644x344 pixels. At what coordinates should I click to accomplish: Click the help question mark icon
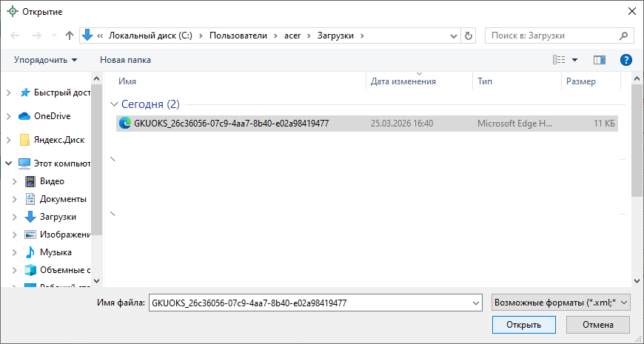(625, 60)
